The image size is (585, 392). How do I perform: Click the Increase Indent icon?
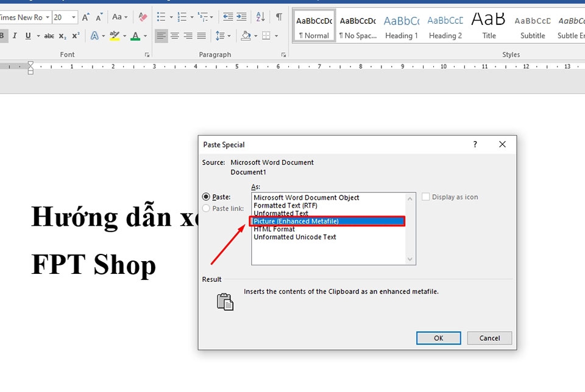(241, 17)
